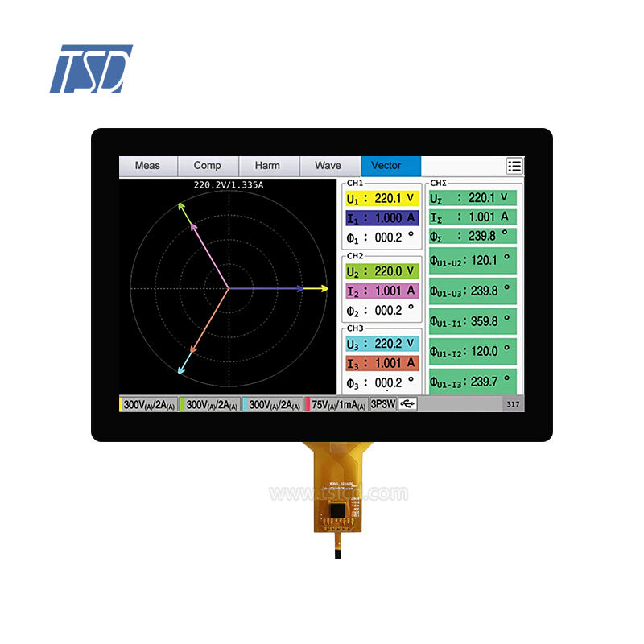Select the yellow U1 voltage reading
Image resolution: width=644 pixels, height=644 pixels.
tap(382, 199)
